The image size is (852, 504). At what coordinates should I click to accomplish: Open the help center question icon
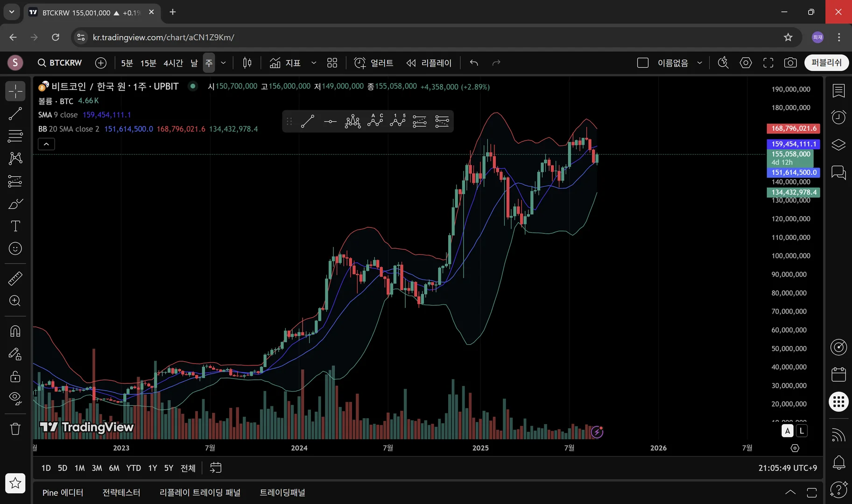[x=839, y=490]
